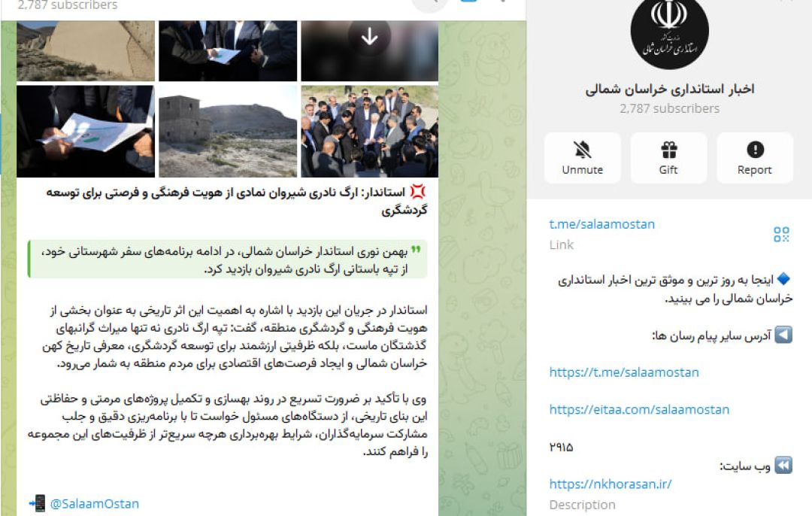Unmute the channel notifications

click(582, 157)
